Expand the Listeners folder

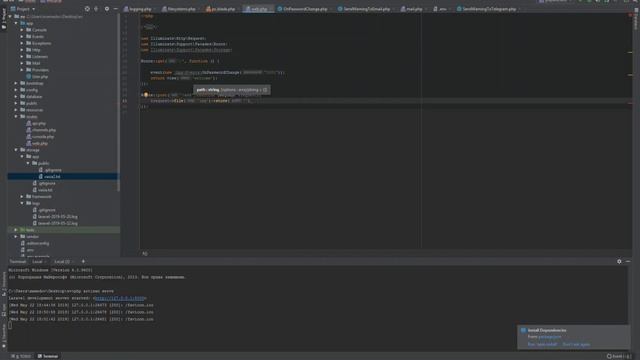tap(22, 57)
